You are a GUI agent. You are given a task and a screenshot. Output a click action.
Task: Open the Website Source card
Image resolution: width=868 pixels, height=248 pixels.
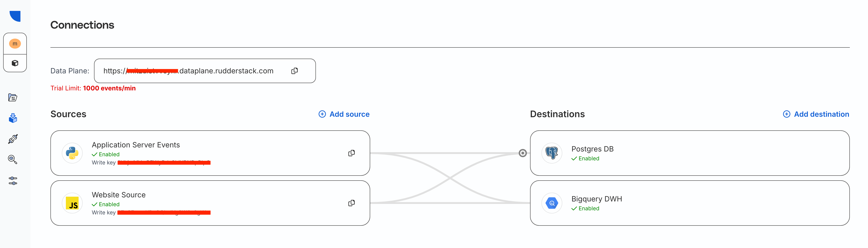(x=119, y=195)
